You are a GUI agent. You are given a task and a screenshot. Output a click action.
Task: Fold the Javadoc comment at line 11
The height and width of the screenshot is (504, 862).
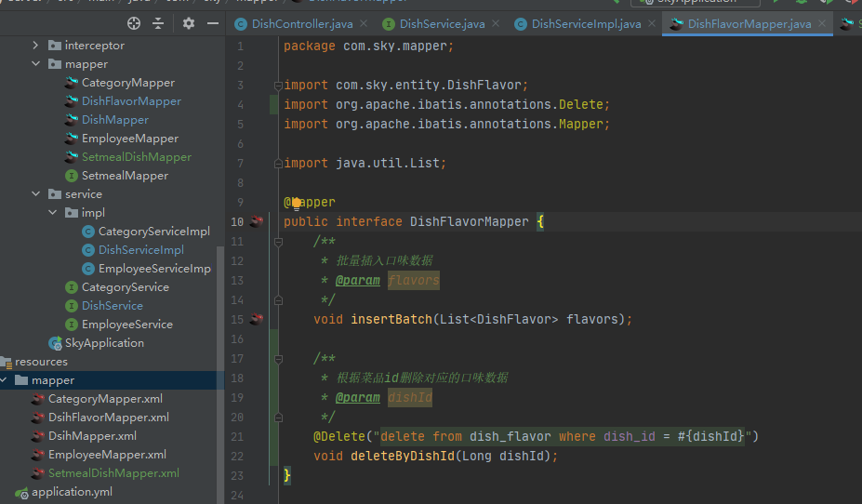click(277, 242)
